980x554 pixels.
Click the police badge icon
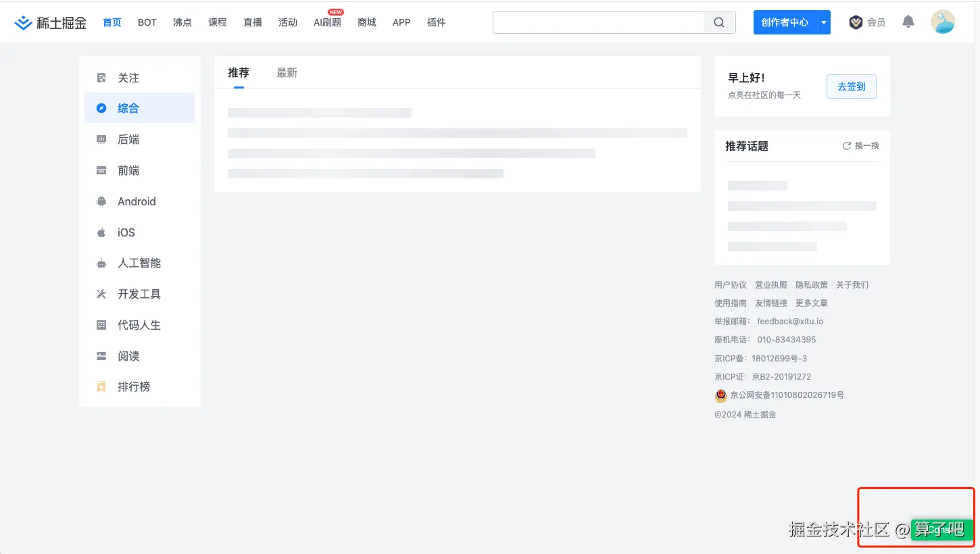721,395
